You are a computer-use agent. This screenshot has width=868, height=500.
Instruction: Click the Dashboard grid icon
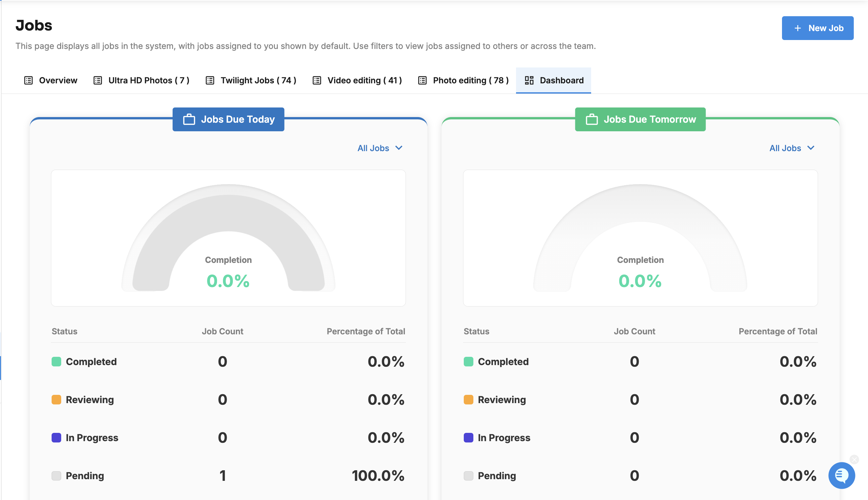(x=529, y=80)
